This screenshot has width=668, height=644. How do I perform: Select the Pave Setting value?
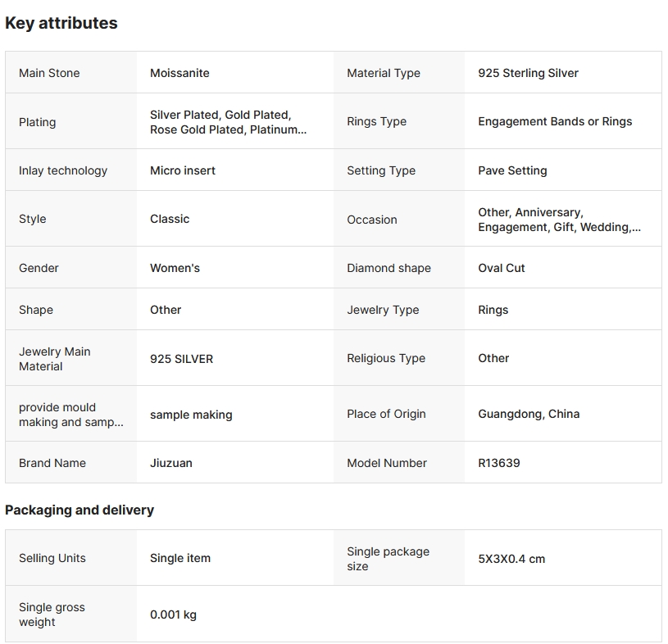point(512,170)
